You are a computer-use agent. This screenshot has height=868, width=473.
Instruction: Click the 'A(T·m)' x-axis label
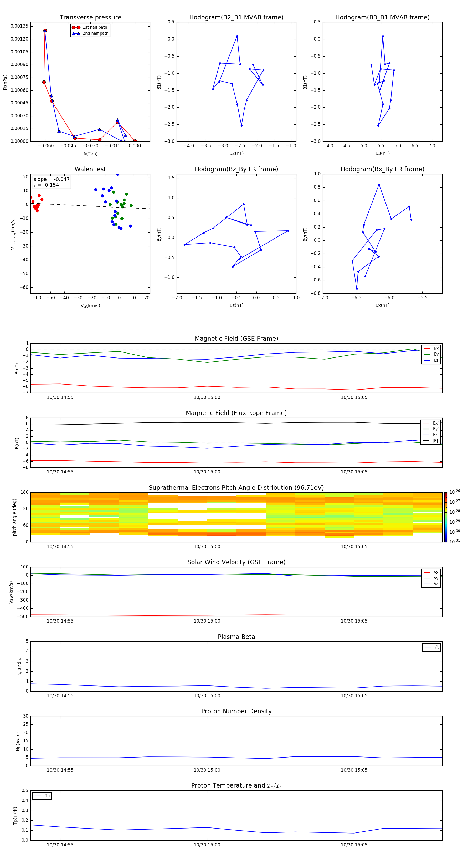[90, 154]
